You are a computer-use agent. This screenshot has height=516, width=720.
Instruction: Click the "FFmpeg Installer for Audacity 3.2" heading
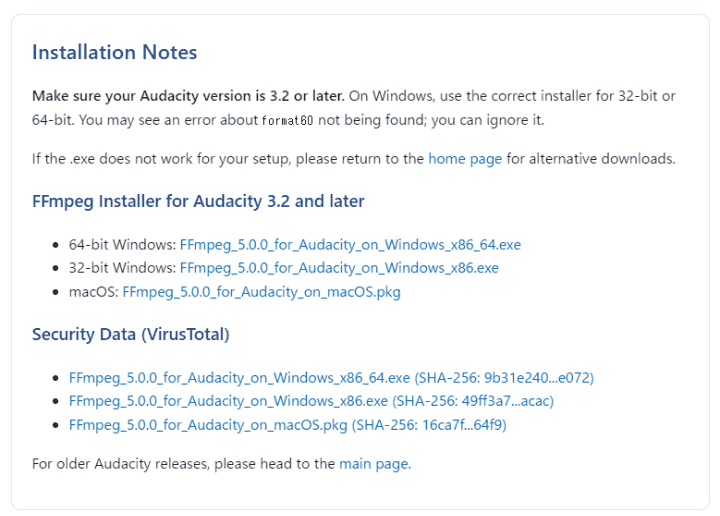point(198,201)
